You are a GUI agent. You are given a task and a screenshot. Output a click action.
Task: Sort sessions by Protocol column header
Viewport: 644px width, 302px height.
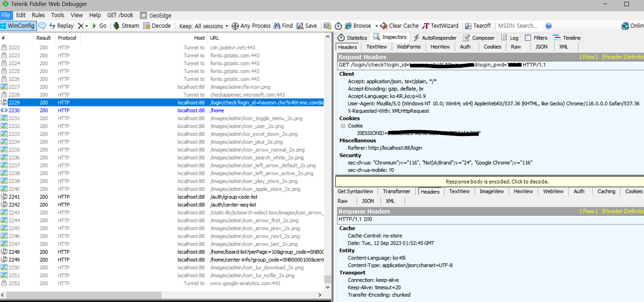point(67,38)
